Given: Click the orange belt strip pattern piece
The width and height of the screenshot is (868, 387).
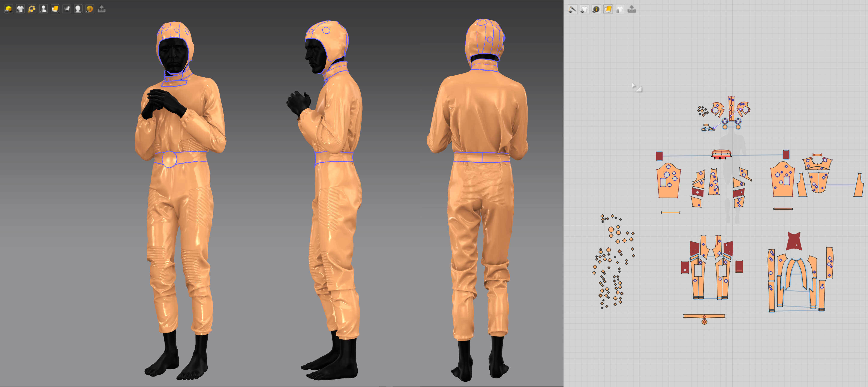Looking at the screenshot, I should click(x=694, y=316).
